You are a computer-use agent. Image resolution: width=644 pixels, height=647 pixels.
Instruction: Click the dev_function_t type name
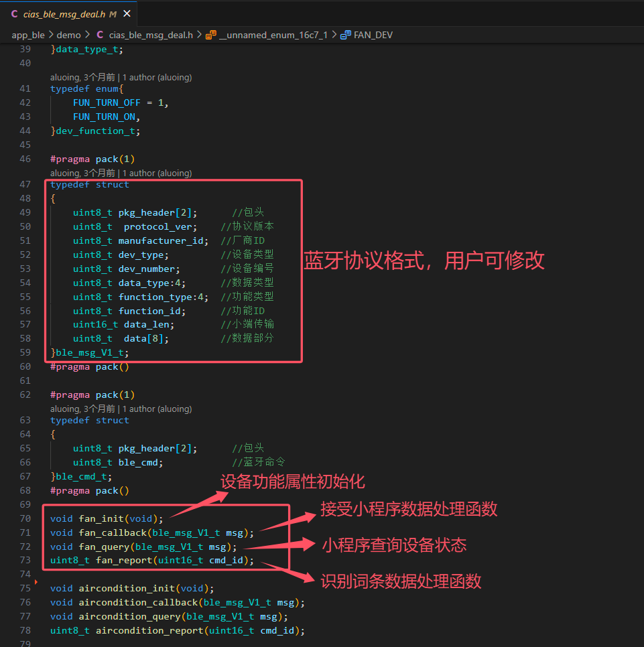[95, 131]
